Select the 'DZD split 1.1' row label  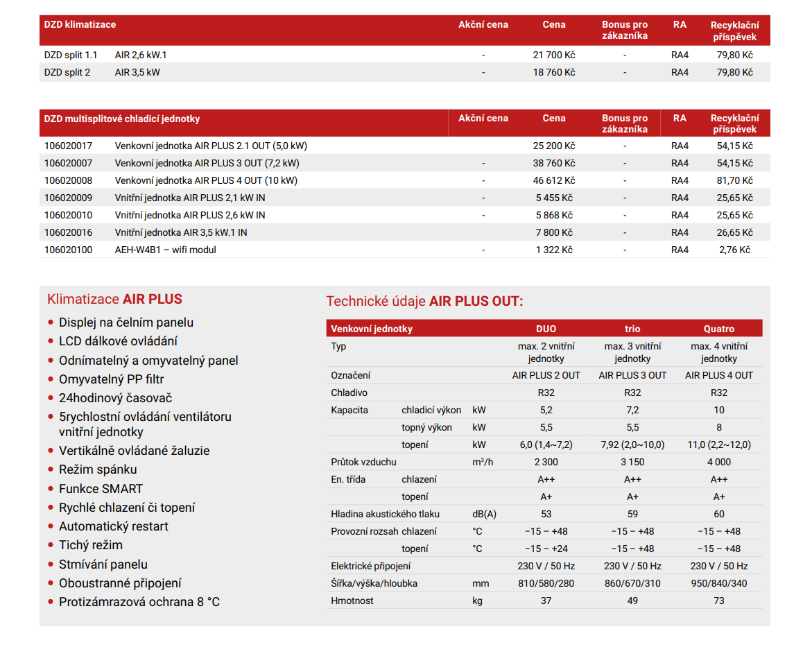pyautogui.click(x=71, y=55)
